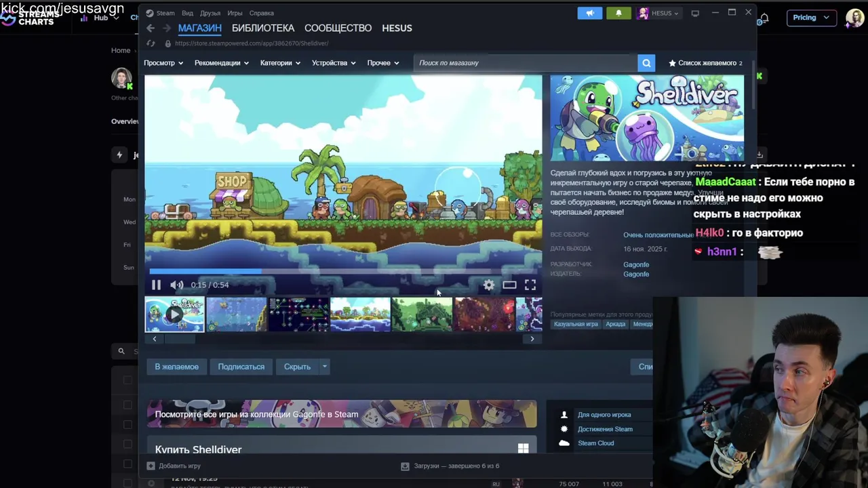Reload the Steam store page
This screenshot has height=488, width=868.
(x=151, y=43)
